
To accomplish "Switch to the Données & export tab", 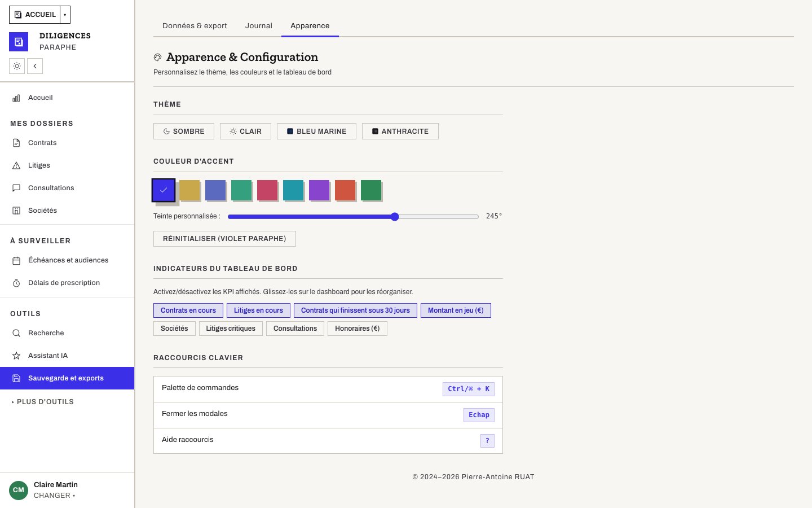I will pos(195,26).
